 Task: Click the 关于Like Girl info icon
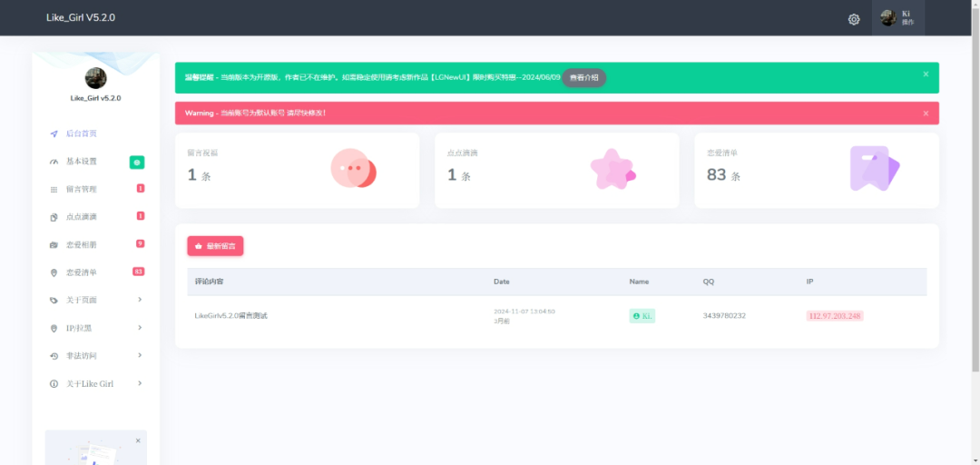(54, 383)
